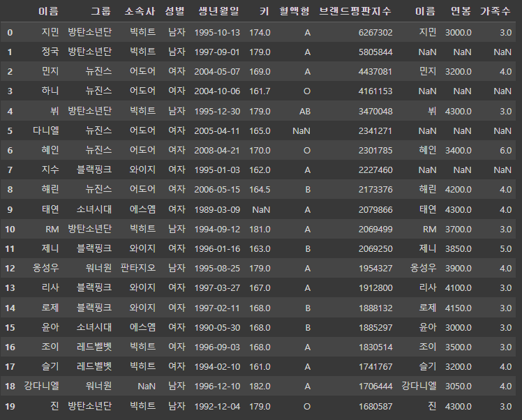Click salary value 3050.0
This screenshot has width=522, height=420.
(x=458, y=387)
